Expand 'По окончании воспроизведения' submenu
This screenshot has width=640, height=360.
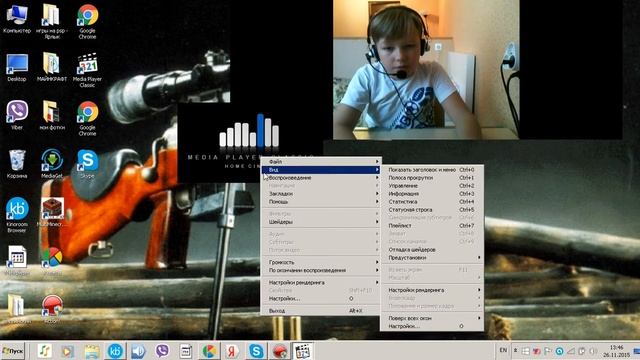(x=321, y=270)
